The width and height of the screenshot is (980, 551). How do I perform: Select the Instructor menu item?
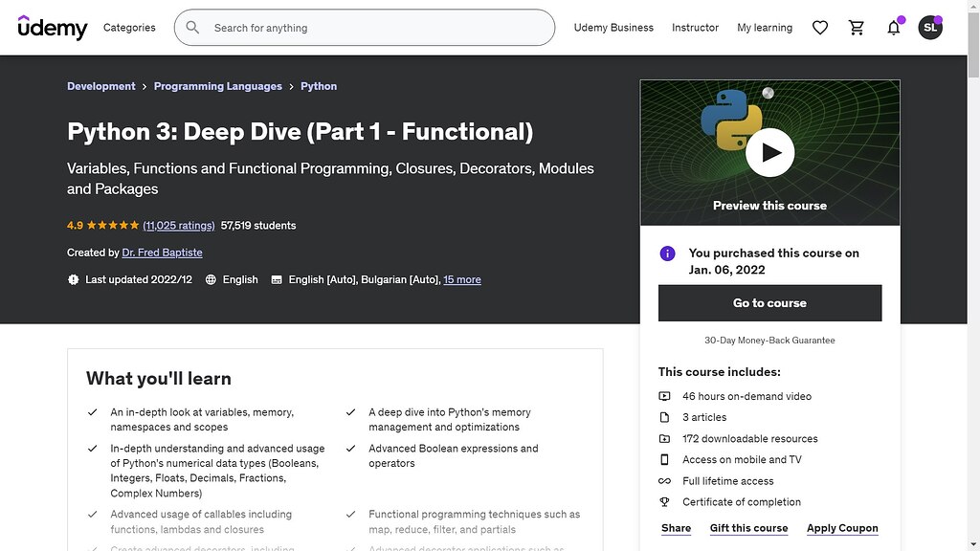point(695,28)
